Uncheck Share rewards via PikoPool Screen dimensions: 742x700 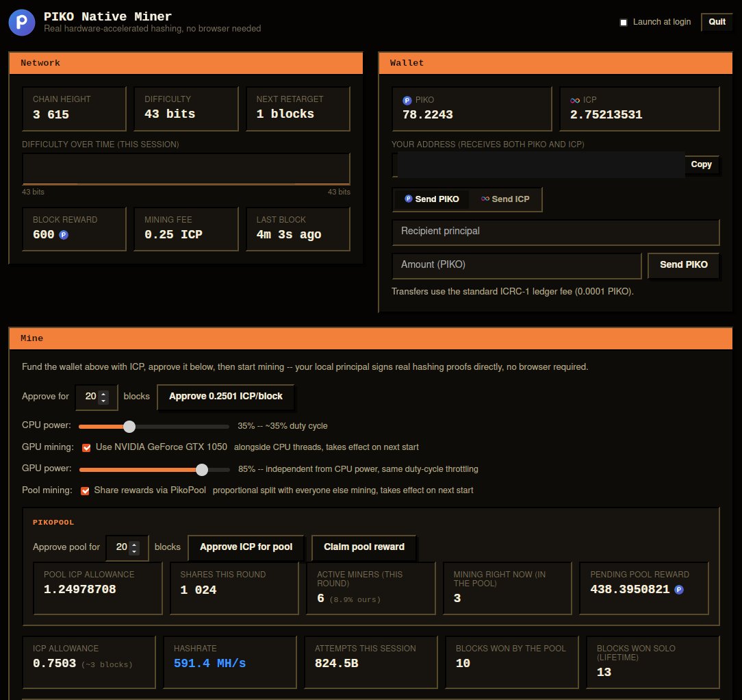click(85, 490)
